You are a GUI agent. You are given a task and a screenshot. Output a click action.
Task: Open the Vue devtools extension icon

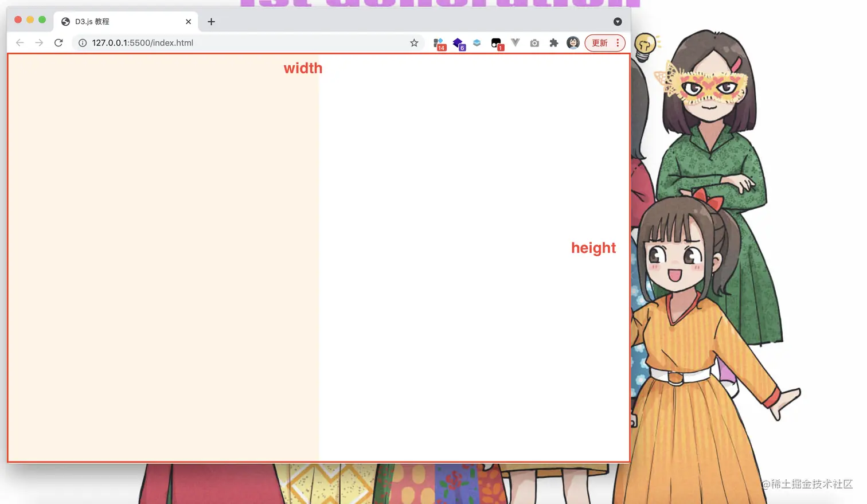click(515, 43)
